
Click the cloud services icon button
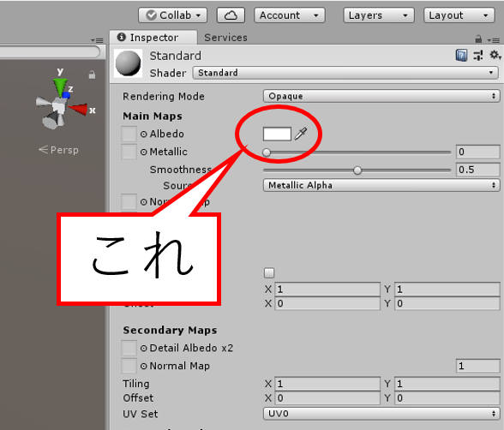point(231,15)
